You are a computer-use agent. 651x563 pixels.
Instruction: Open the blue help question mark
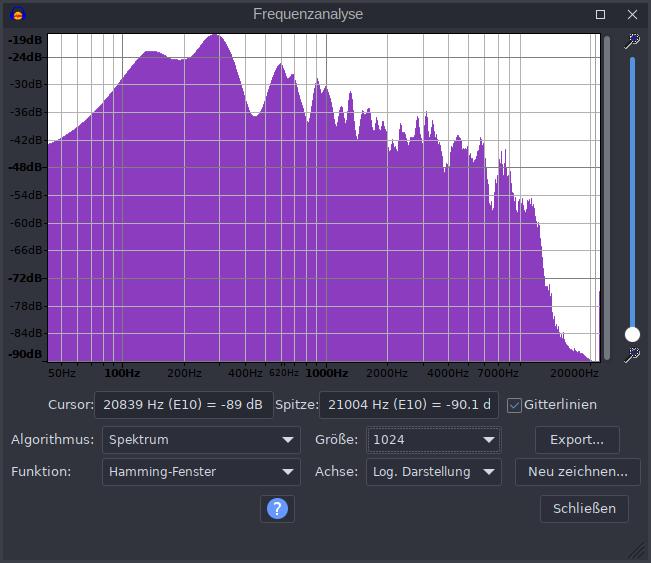pos(277,509)
